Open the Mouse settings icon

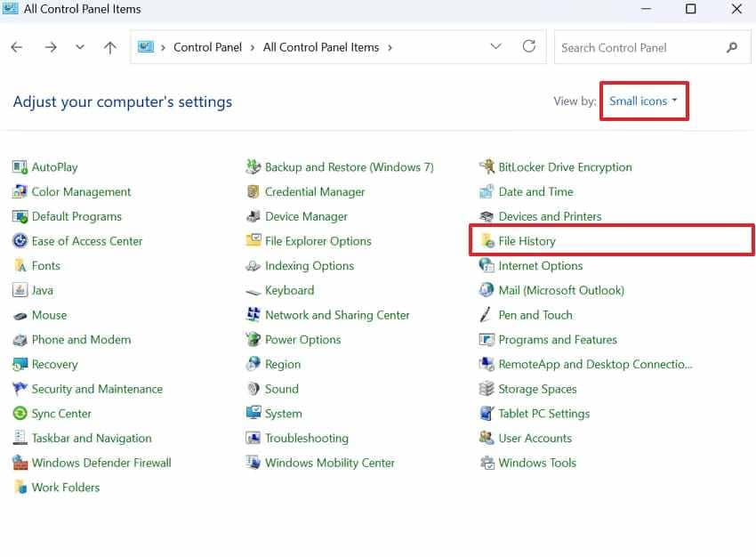coord(20,315)
